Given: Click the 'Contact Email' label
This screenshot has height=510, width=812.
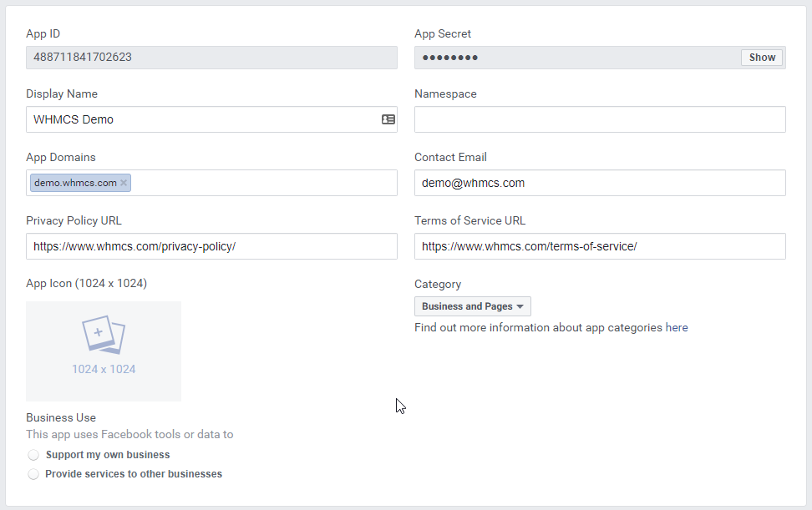Looking at the screenshot, I should coord(450,157).
